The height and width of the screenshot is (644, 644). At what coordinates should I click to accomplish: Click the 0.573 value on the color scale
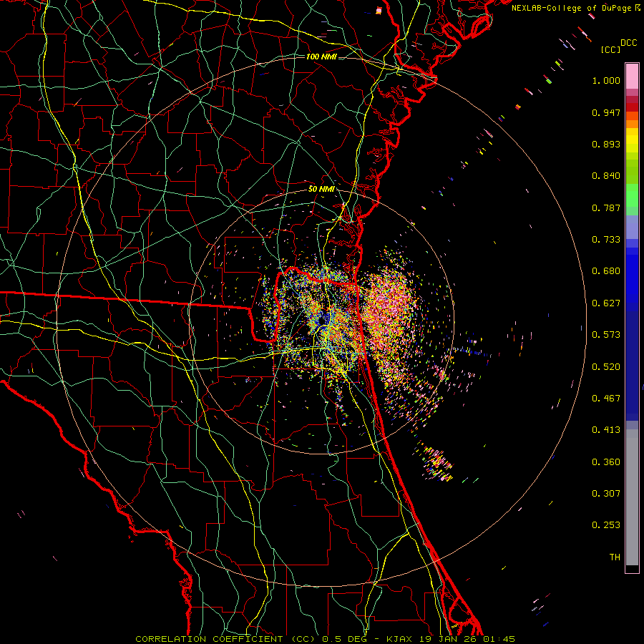click(x=606, y=335)
